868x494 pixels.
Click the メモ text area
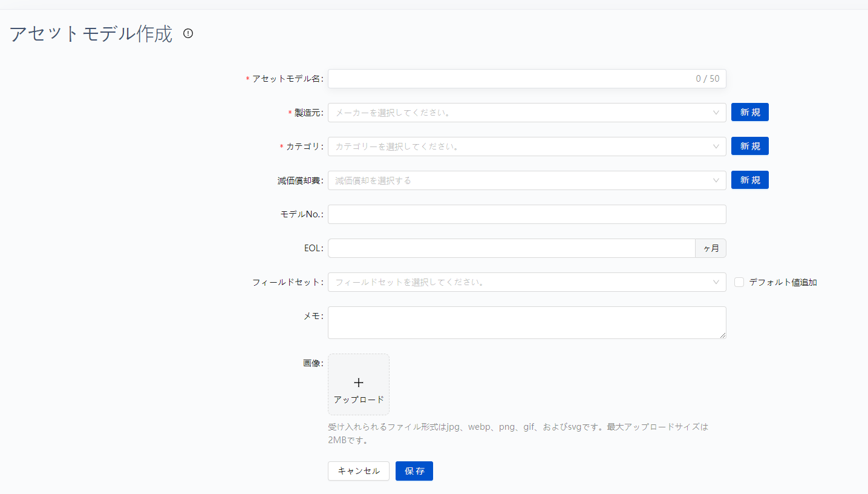pyautogui.click(x=526, y=322)
